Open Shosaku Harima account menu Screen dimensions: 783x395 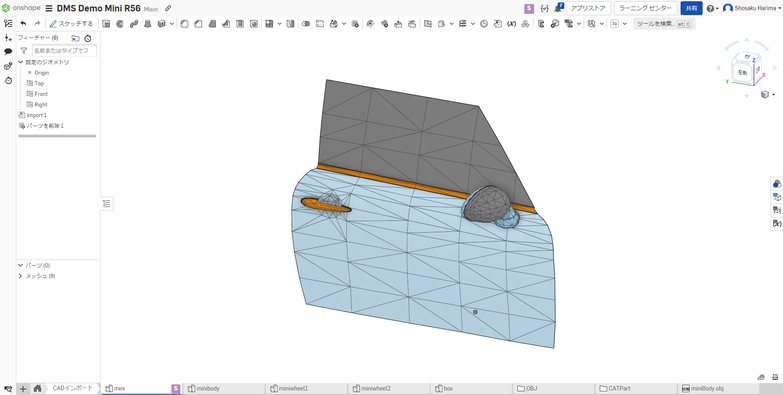tap(753, 8)
